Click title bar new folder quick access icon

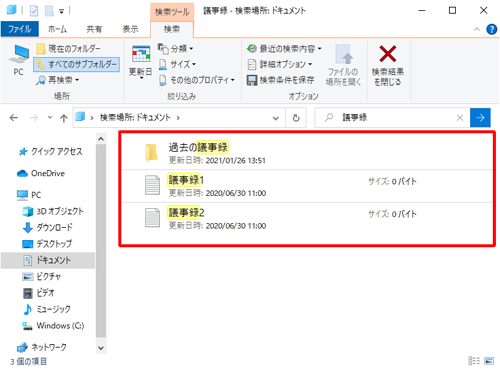[49, 11]
